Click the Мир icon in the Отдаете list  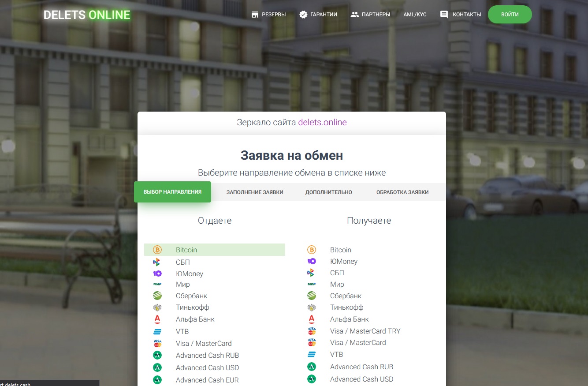click(x=157, y=285)
